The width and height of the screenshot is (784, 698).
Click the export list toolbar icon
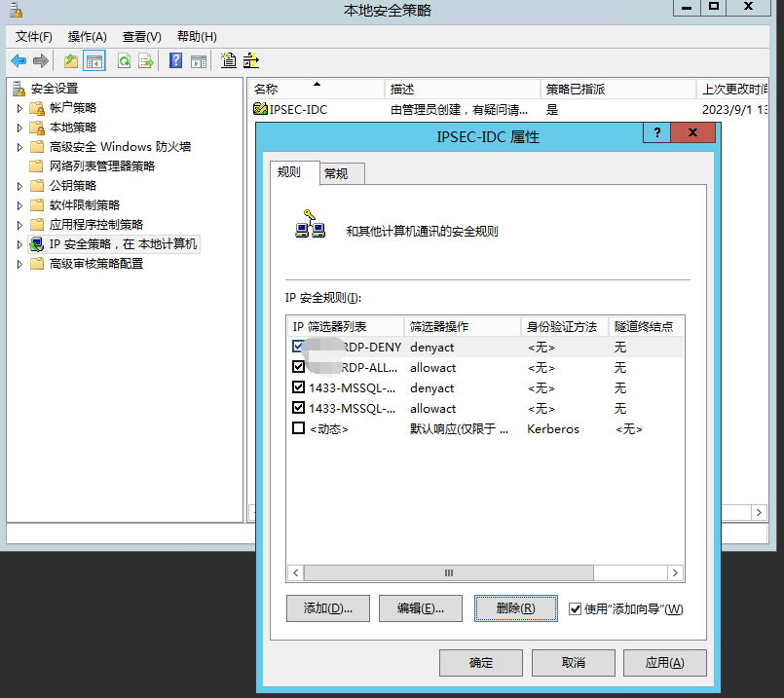point(146,60)
